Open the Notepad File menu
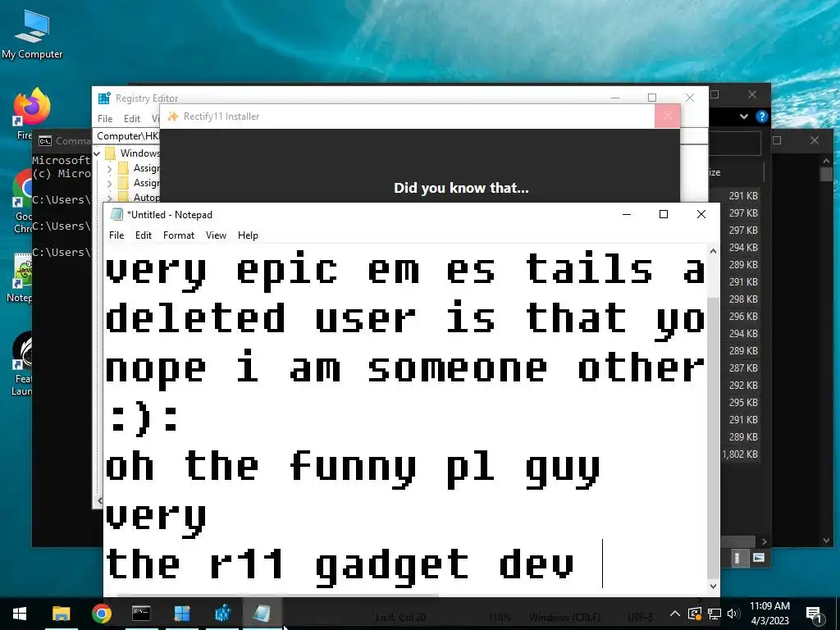 tap(116, 235)
